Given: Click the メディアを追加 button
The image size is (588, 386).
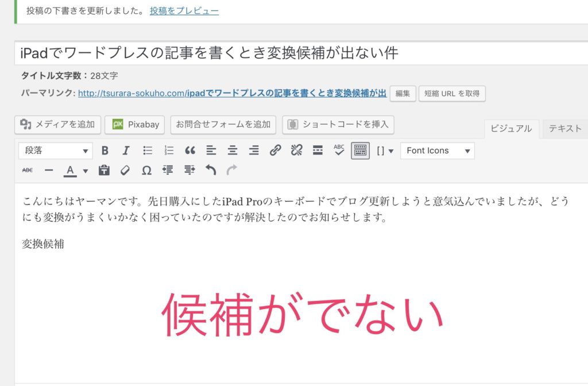Looking at the screenshot, I should pos(59,124).
